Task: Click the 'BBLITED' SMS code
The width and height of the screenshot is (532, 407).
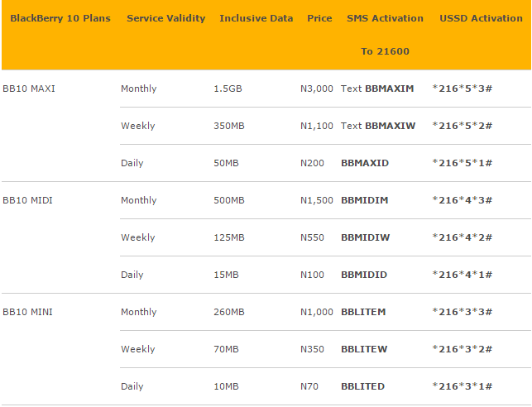Action: (362, 386)
